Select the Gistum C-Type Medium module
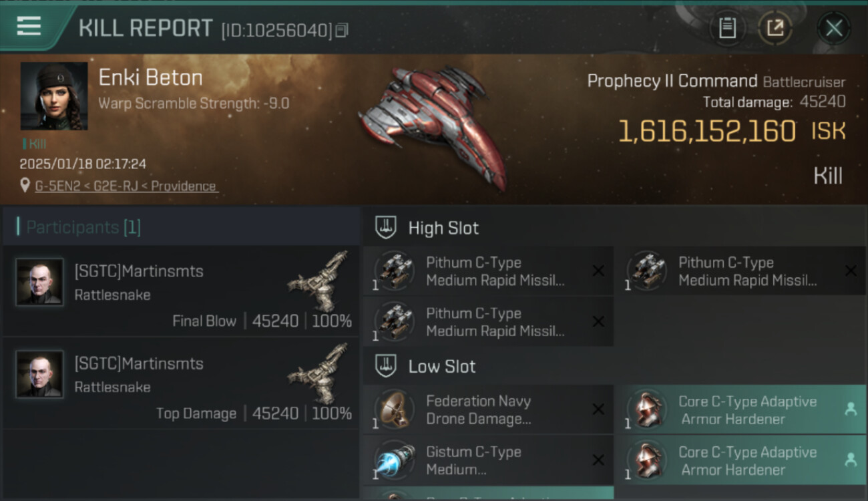This screenshot has width=868, height=501. coord(488,460)
